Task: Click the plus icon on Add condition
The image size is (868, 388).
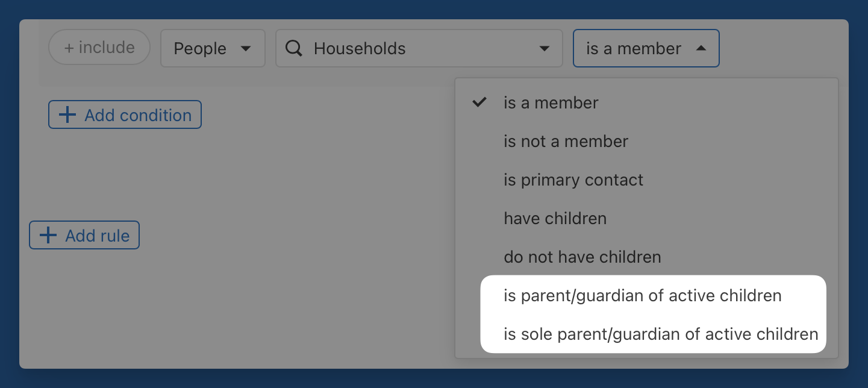Action: click(67, 115)
